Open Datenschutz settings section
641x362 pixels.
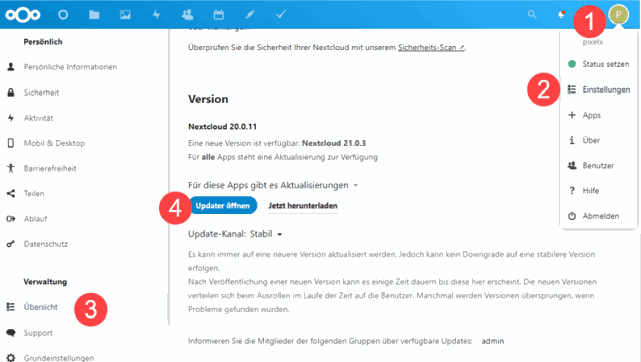(46, 244)
